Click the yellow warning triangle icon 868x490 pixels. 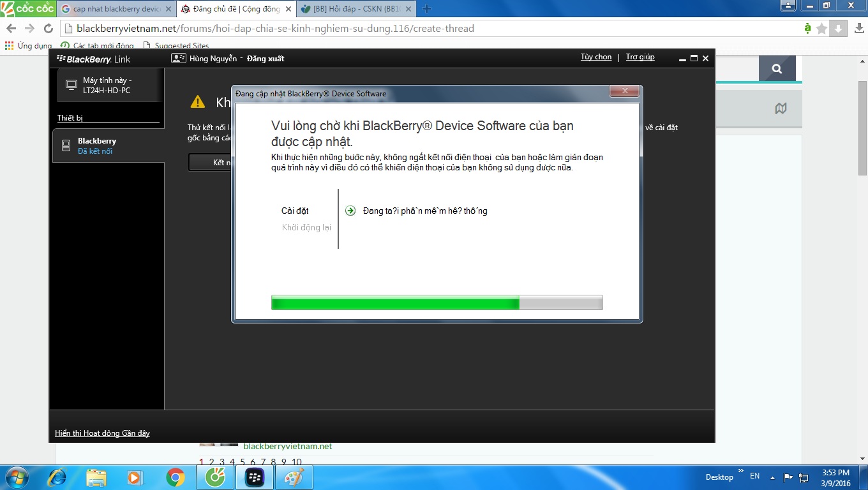(x=198, y=102)
